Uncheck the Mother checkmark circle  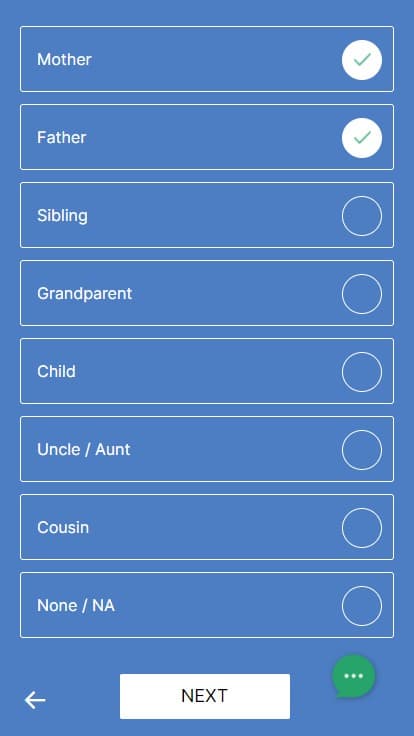[361, 60]
